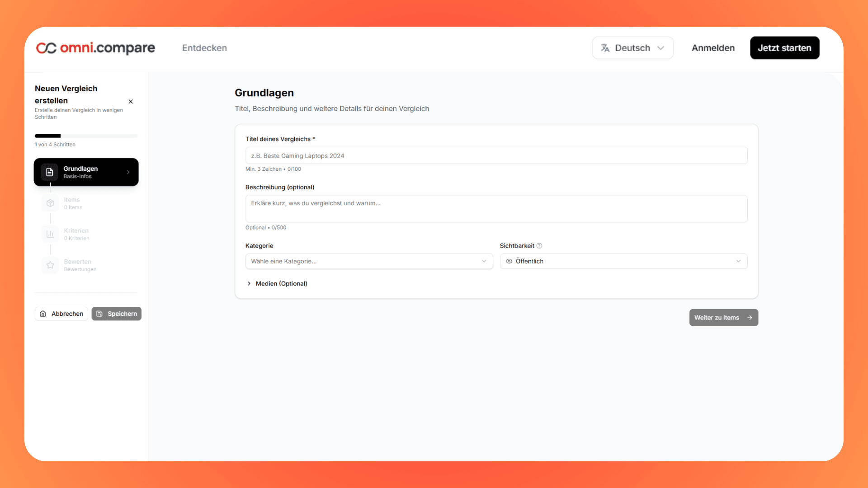Open the Kriterien chart icon step
This screenshot has height=488, width=868.
[x=50, y=234]
